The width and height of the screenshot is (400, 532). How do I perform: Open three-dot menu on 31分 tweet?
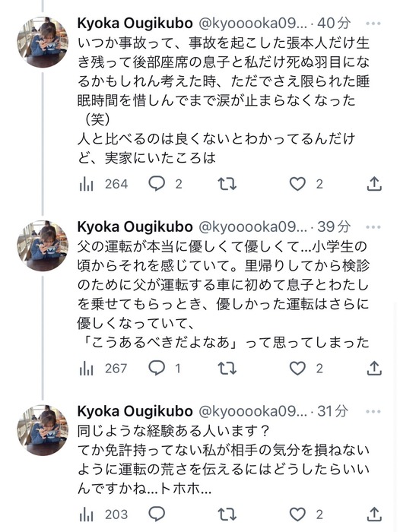(x=373, y=412)
